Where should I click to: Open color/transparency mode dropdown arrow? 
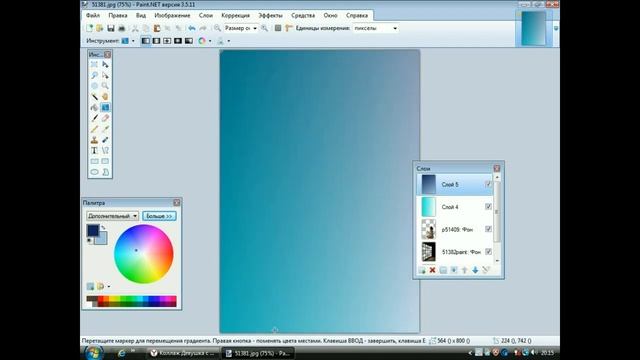point(210,41)
